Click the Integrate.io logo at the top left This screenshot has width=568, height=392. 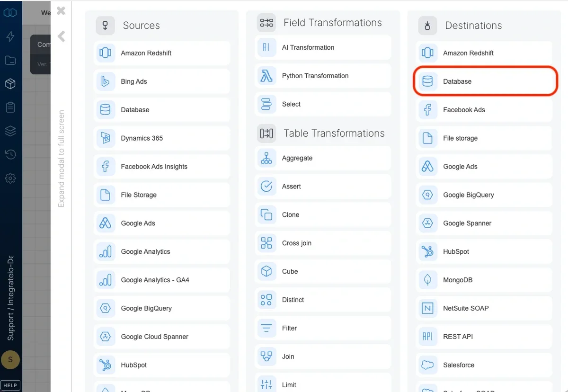tap(10, 13)
